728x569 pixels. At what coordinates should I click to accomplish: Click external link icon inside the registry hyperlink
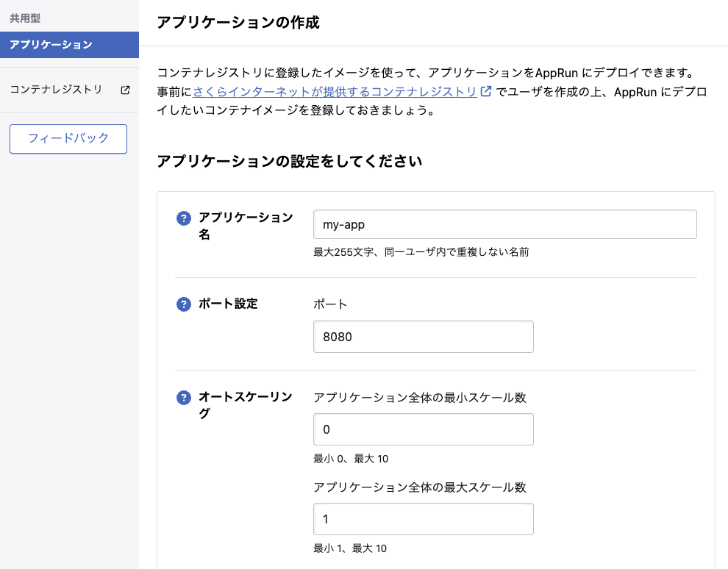coord(485,90)
